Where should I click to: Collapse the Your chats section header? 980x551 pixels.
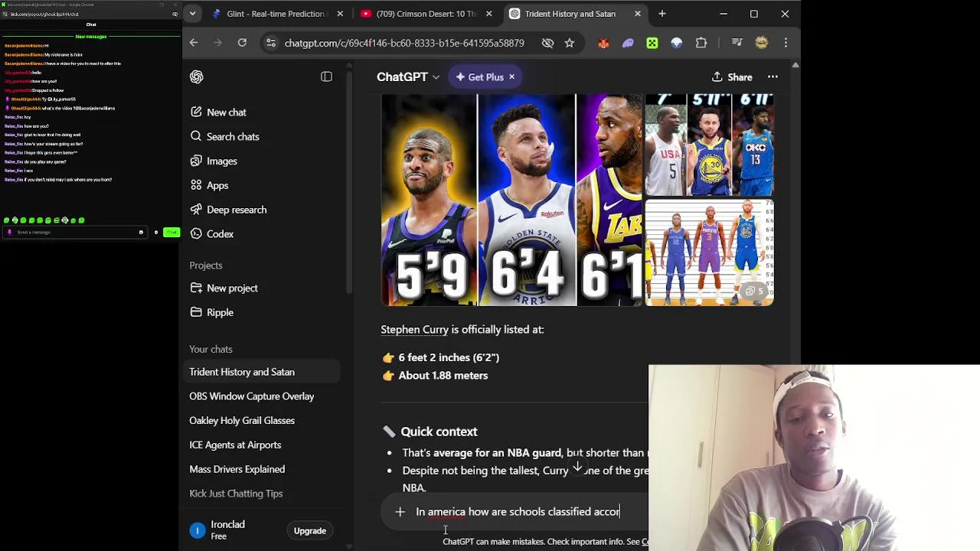coord(211,349)
